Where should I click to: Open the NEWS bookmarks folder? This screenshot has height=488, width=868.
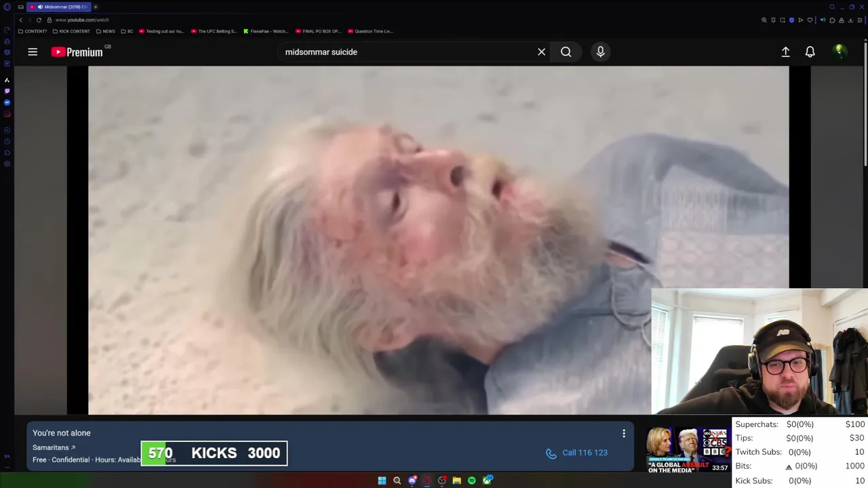click(106, 31)
